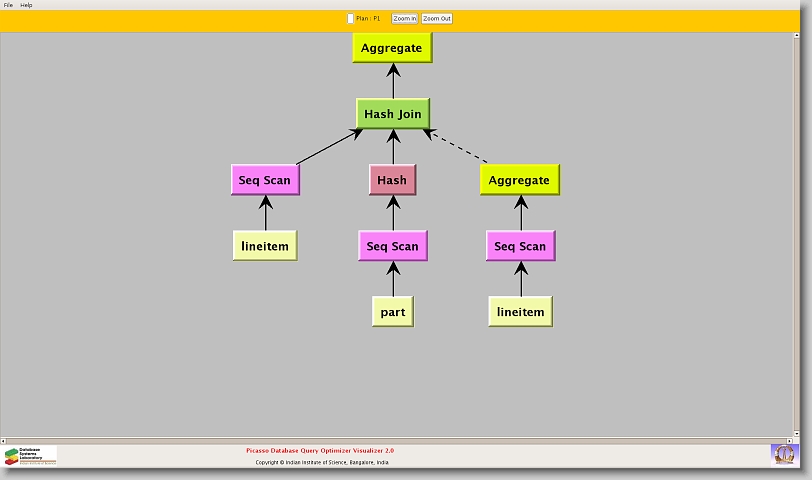Click the horizontal scrollbar left arrow
The image size is (812, 480).
(x=4, y=440)
